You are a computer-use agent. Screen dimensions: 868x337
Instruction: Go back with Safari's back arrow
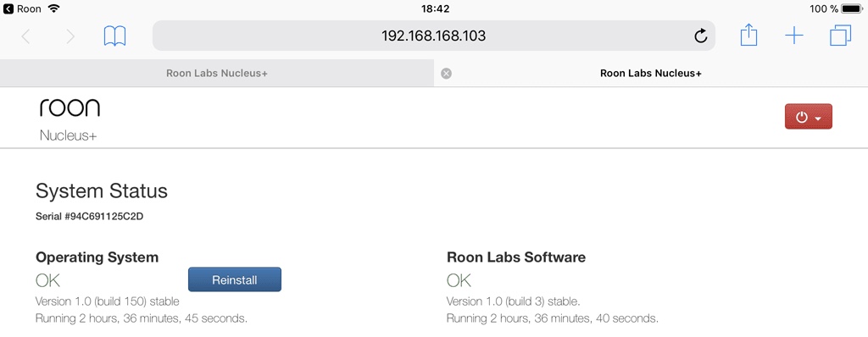pos(25,36)
